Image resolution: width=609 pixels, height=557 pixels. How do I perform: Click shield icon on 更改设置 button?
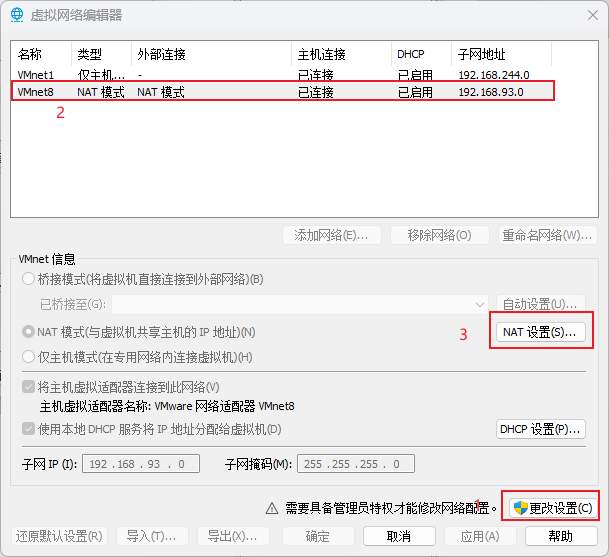coord(520,508)
